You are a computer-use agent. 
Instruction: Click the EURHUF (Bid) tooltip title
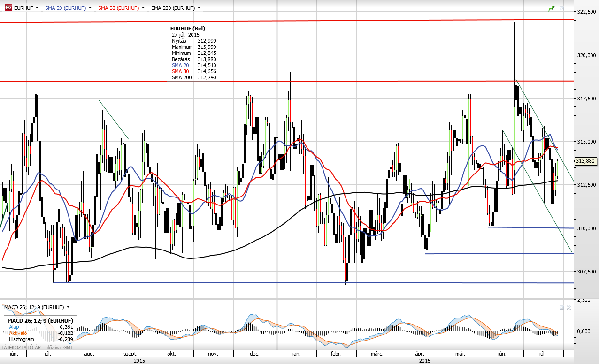pos(188,29)
